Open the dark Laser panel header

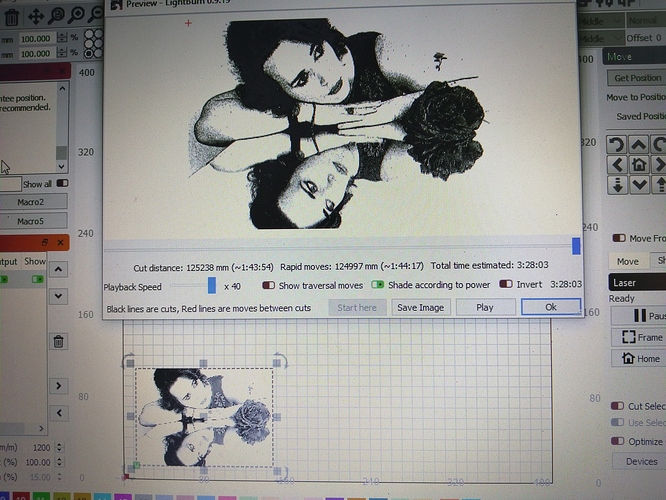tap(637, 282)
